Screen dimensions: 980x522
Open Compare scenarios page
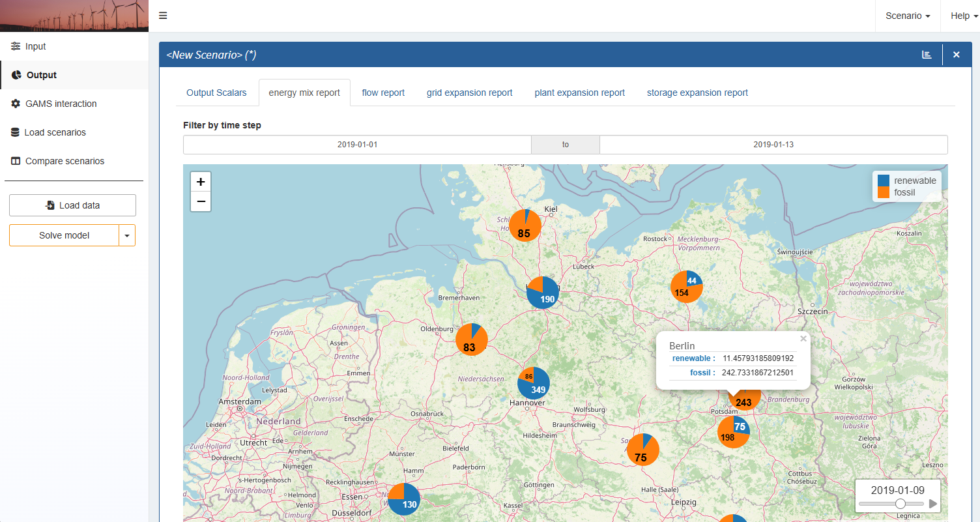(74, 161)
